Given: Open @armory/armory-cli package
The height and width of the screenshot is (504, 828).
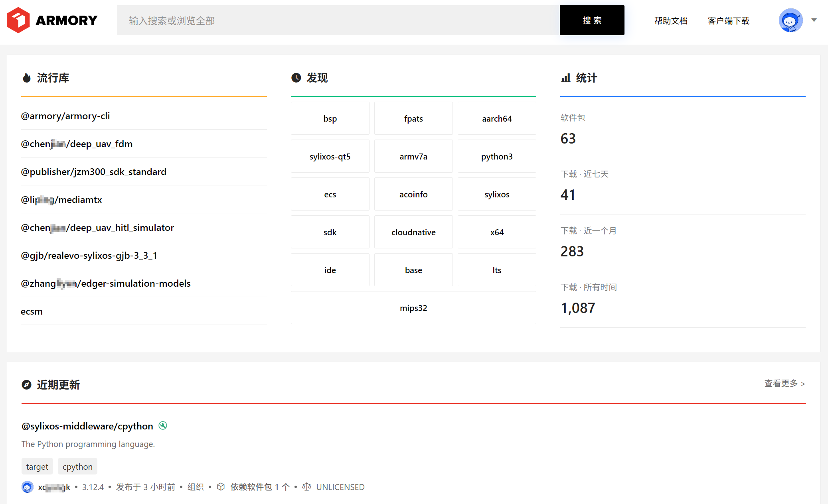Looking at the screenshot, I should click(x=65, y=116).
